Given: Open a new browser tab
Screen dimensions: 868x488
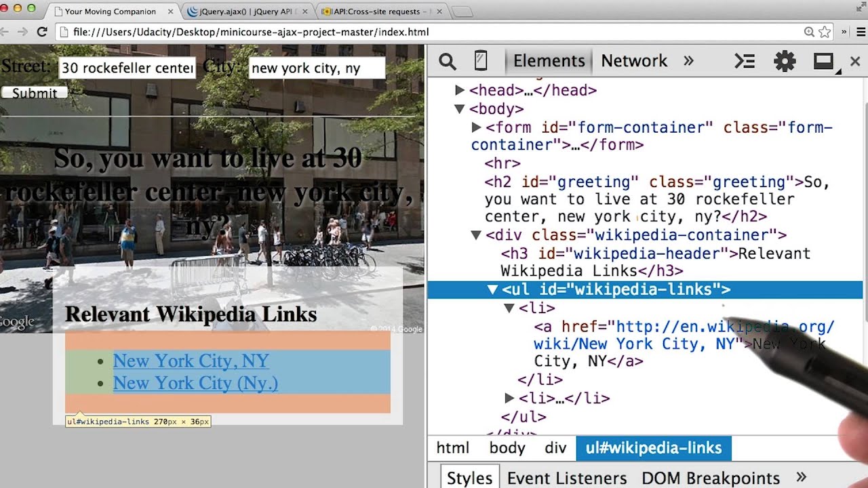Looking at the screenshot, I should coord(462,12).
